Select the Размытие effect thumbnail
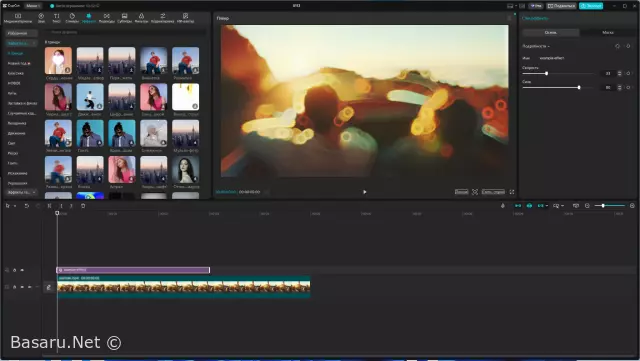The image size is (640, 361). click(x=185, y=60)
